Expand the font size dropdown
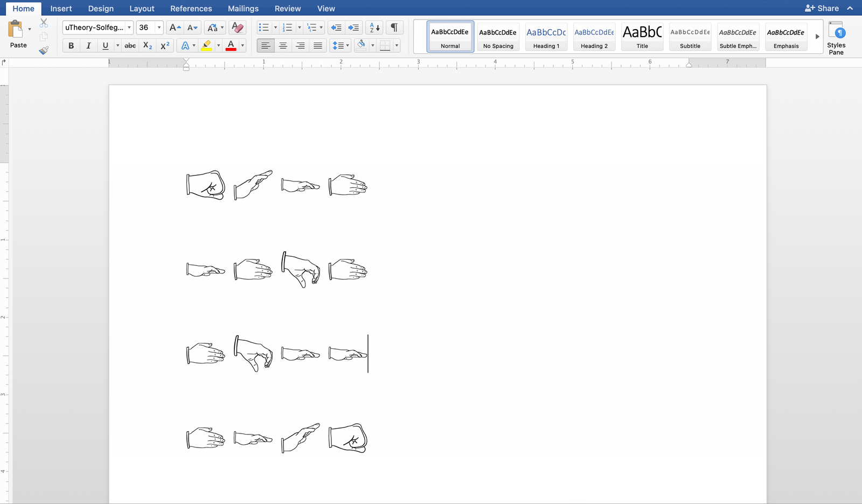 point(159,27)
